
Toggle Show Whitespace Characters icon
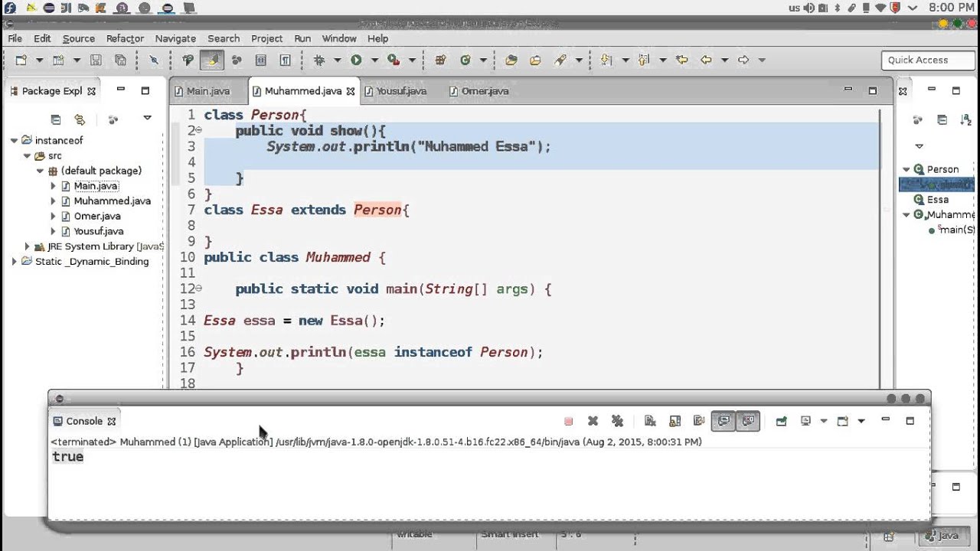[285, 60]
